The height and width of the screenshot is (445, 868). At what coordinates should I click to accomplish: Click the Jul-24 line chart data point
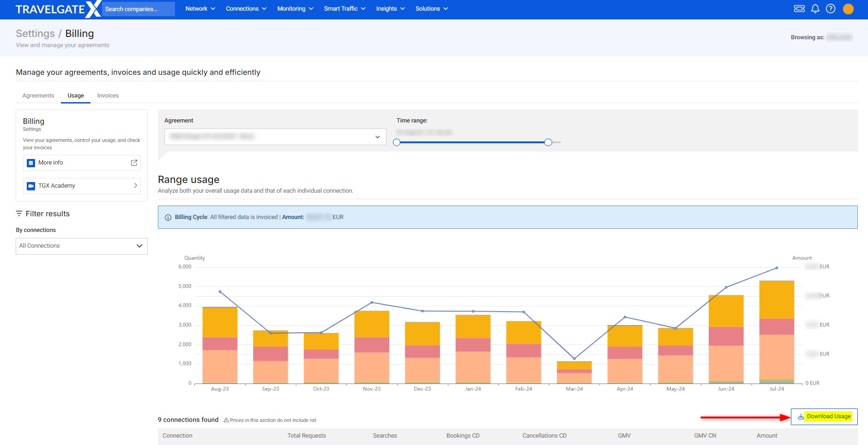pos(777,268)
